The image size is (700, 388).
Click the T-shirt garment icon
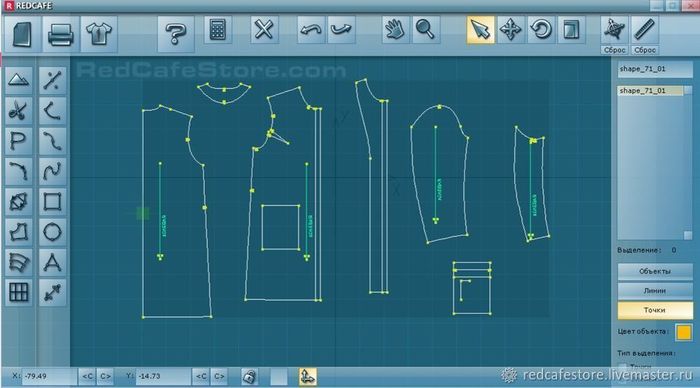[99, 33]
